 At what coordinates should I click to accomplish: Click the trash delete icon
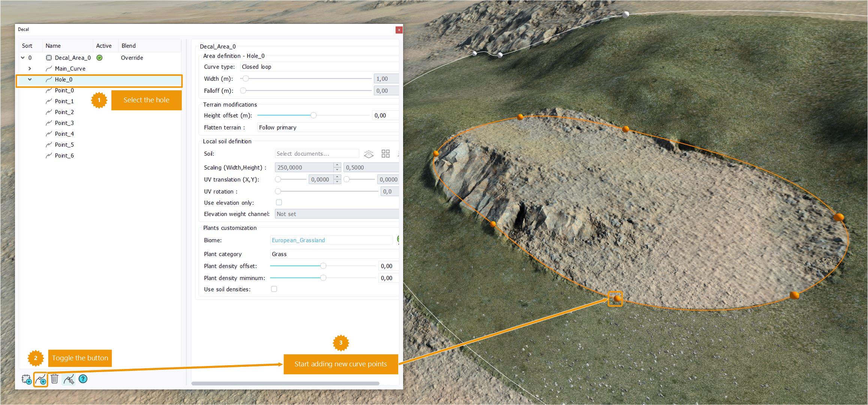pyautogui.click(x=55, y=379)
